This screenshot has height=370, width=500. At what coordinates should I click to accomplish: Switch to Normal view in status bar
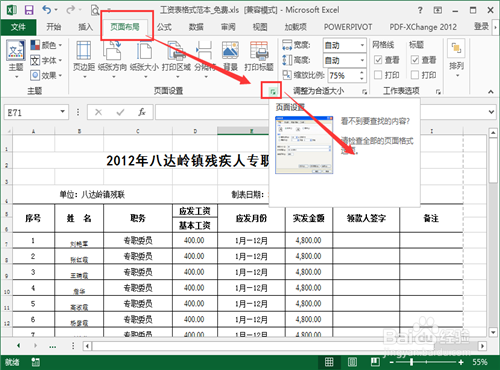point(329,362)
